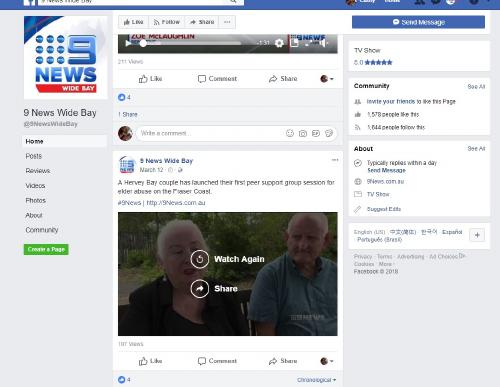Share the page using top Share button
The image size is (500, 387).
point(202,22)
